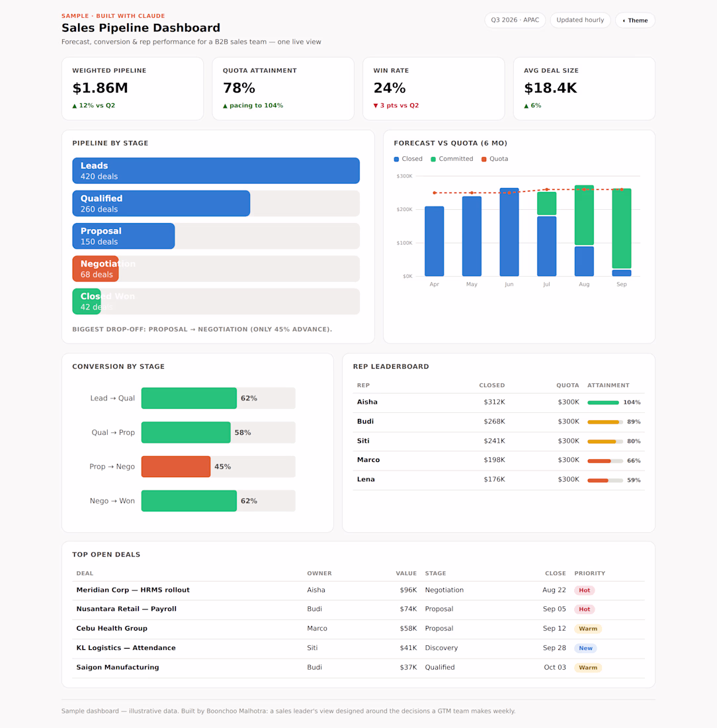Open the KL Logistics — Attendance deal
Image resolution: width=717 pixels, height=728 pixels.
126,648
